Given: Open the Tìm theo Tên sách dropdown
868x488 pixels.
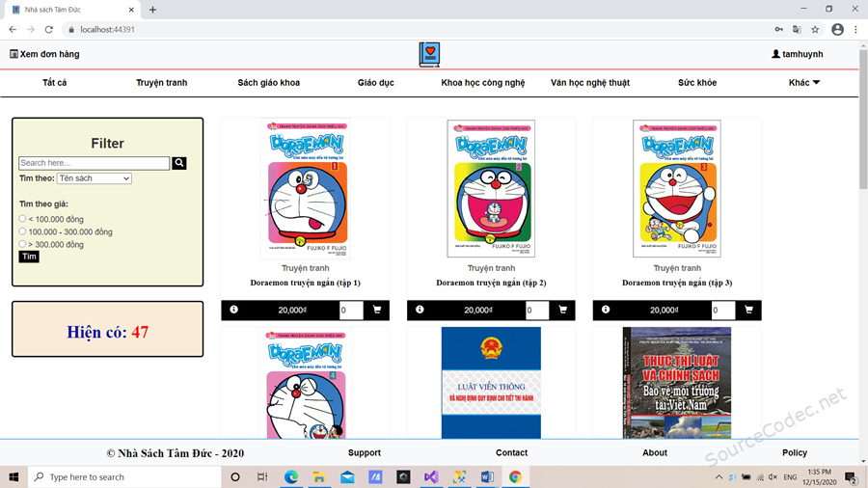Looking at the screenshot, I should 95,178.
